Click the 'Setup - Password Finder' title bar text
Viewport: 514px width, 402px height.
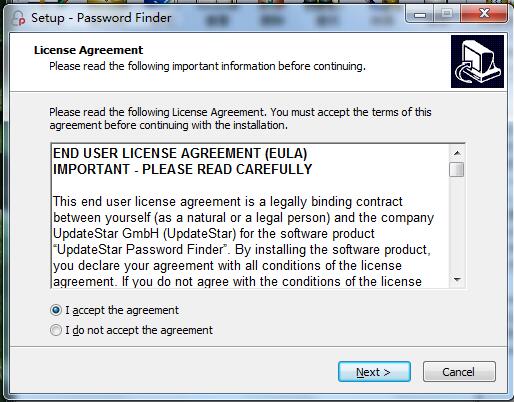pyautogui.click(x=101, y=18)
